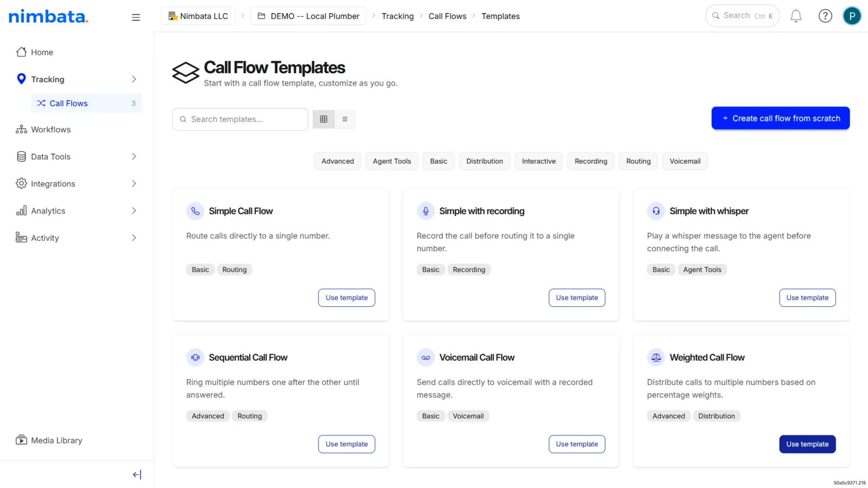
Task: Switch to grid view of templates
Action: coord(324,119)
